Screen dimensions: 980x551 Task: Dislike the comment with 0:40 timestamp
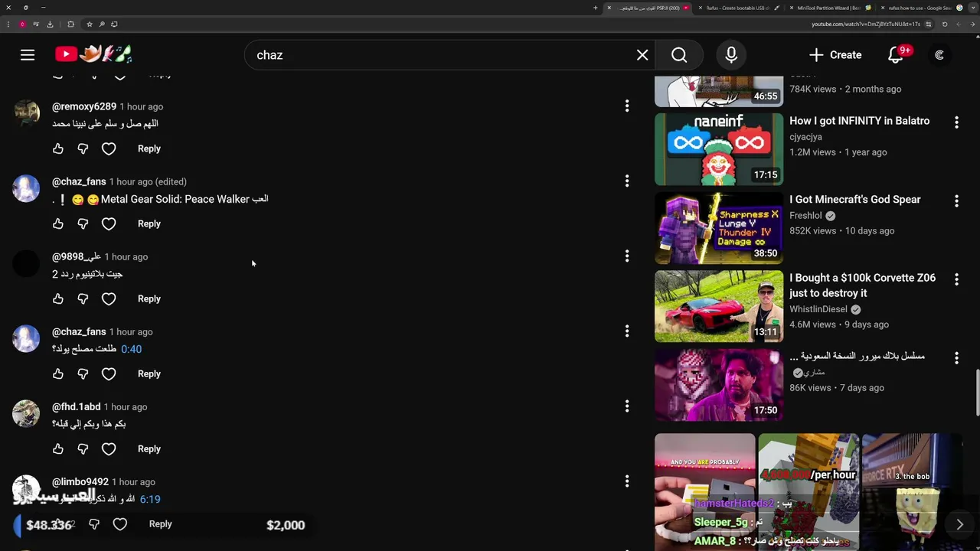83,373
